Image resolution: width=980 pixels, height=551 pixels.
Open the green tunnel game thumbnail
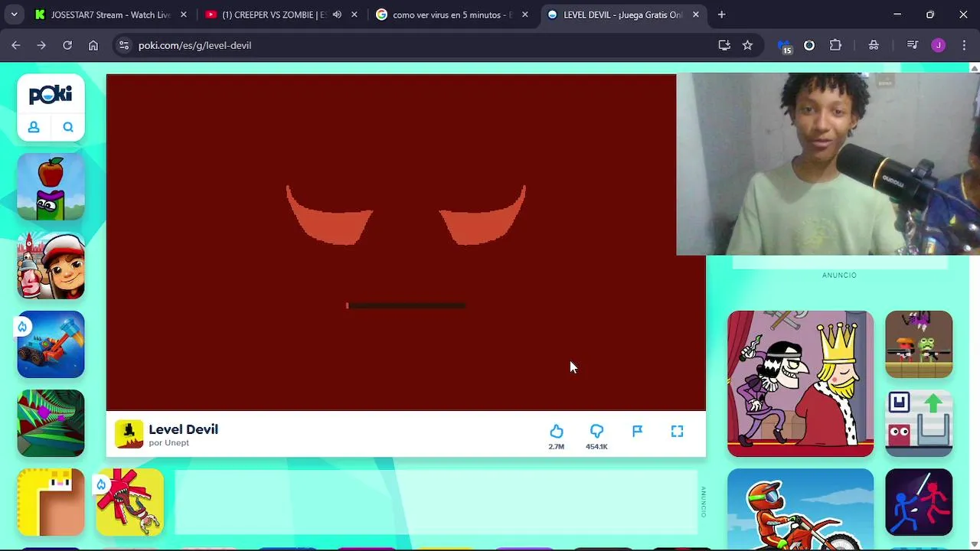click(x=51, y=423)
